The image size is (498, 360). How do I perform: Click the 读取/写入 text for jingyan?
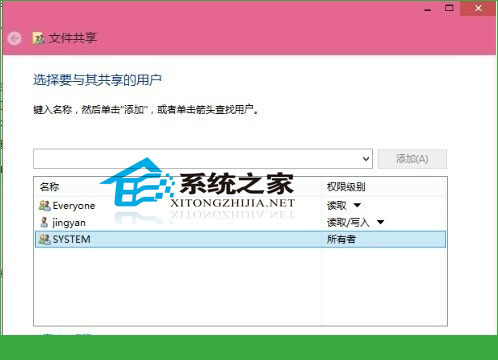point(348,222)
